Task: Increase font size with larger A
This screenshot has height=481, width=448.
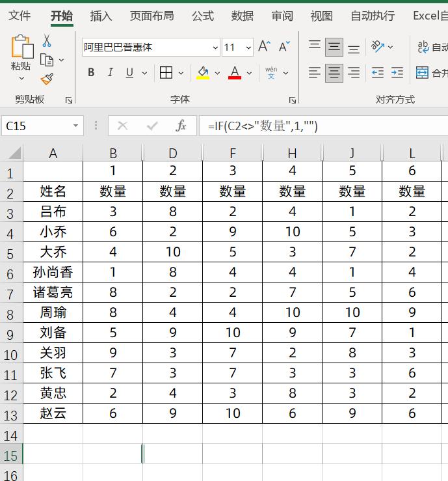Action: point(264,47)
